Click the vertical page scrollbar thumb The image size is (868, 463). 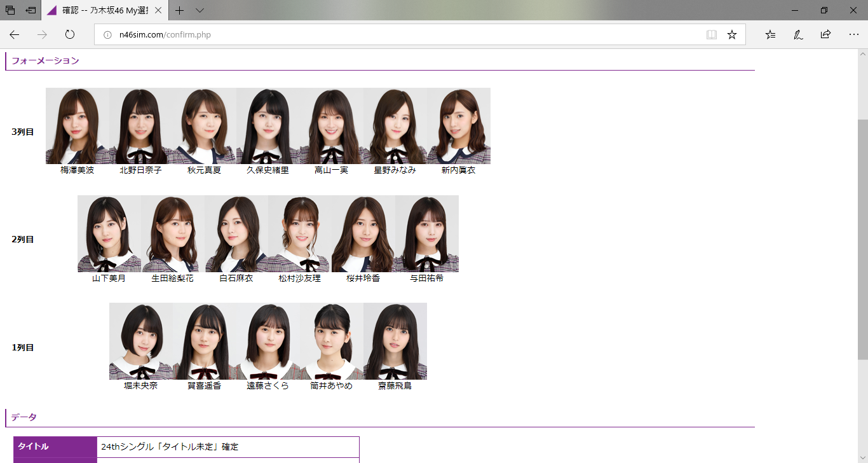click(863, 238)
